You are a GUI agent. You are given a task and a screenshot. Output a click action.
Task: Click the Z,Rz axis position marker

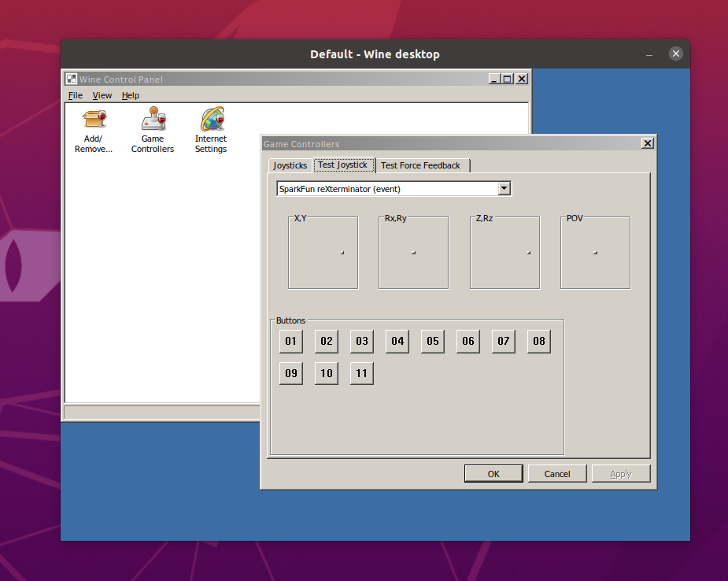point(529,253)
